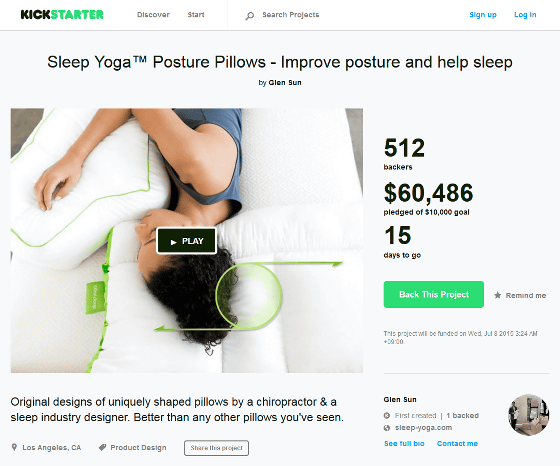Image resolution: width=560 pixels, height=466 pixels.
Task: Click the Glen Sun author name under title
Action: coord(285,82)
